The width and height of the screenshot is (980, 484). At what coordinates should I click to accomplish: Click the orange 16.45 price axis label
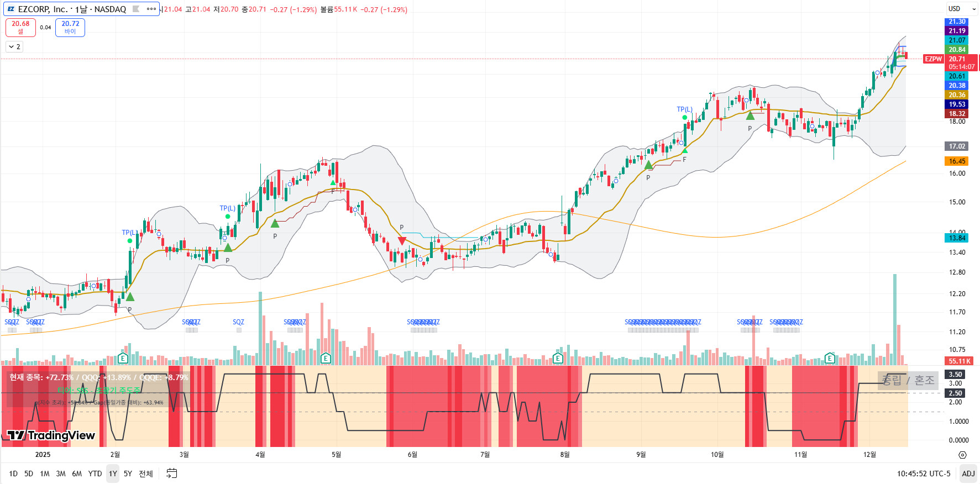[957, 161]
